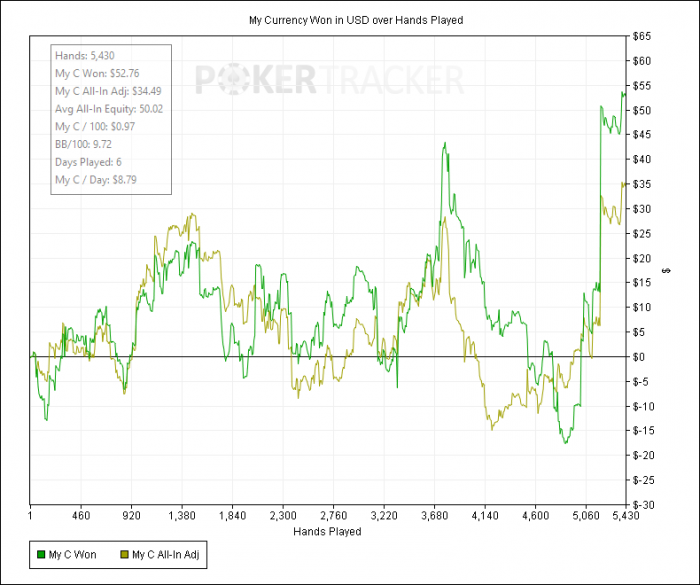700x585 pixels.
Task: Select the 5,430 x-axis tick label
Action: tap(622, 517)
